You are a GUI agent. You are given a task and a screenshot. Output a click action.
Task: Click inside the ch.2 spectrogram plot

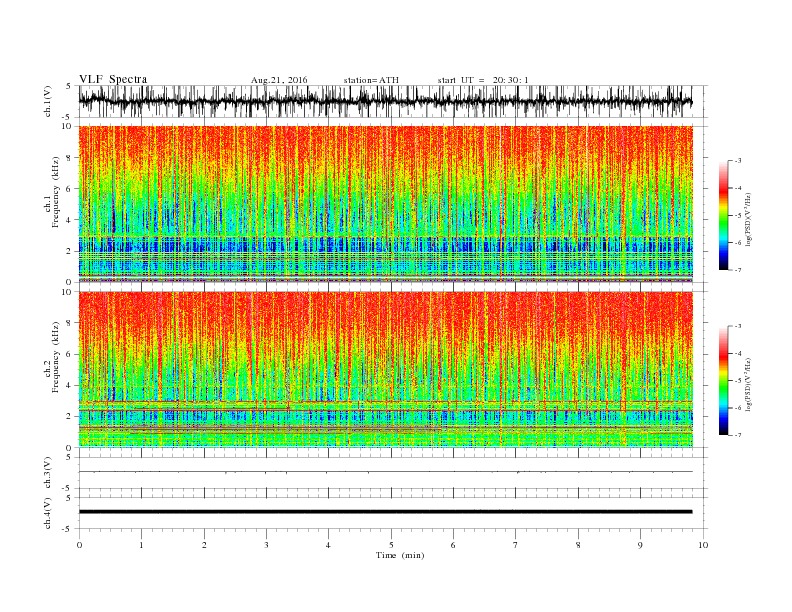click(x=385, y=369)
